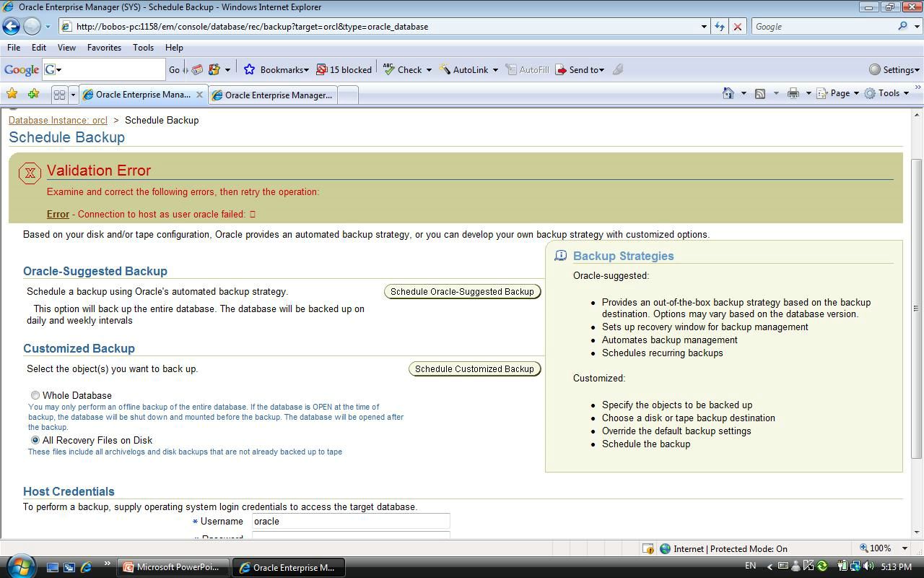924x578 pixels.
Task: Click the Database Instance: orcl link
Action: [x=58, y=120]
